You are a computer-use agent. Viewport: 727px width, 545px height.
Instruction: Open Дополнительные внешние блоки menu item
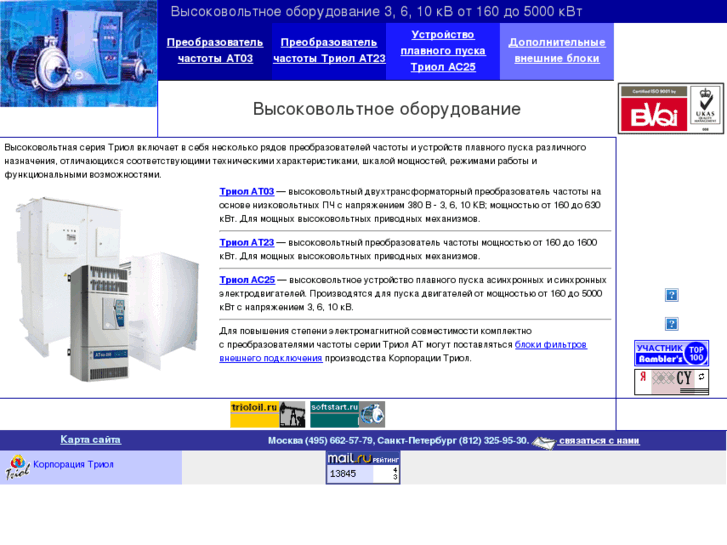point(557,50)
